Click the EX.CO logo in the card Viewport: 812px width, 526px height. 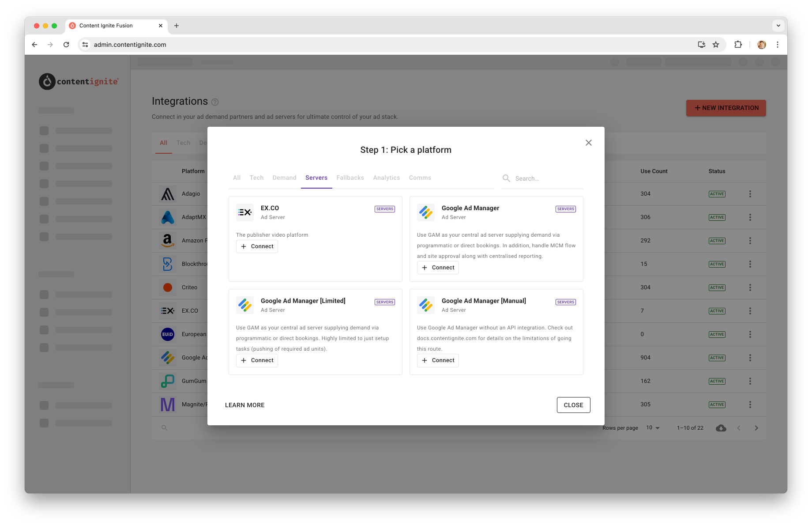click(x=245, y=212)
